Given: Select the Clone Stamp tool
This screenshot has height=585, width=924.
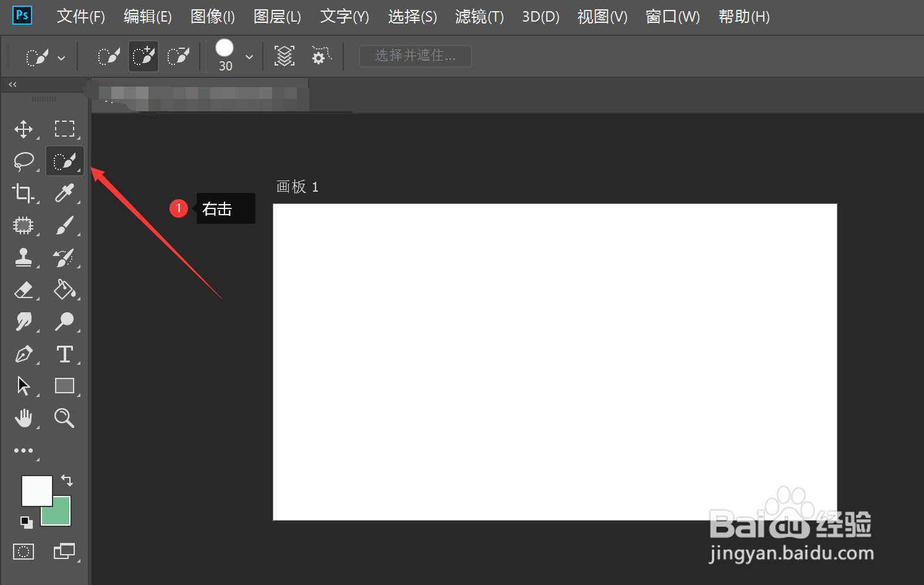Looking at the screenshot, I should click(24, 258).
